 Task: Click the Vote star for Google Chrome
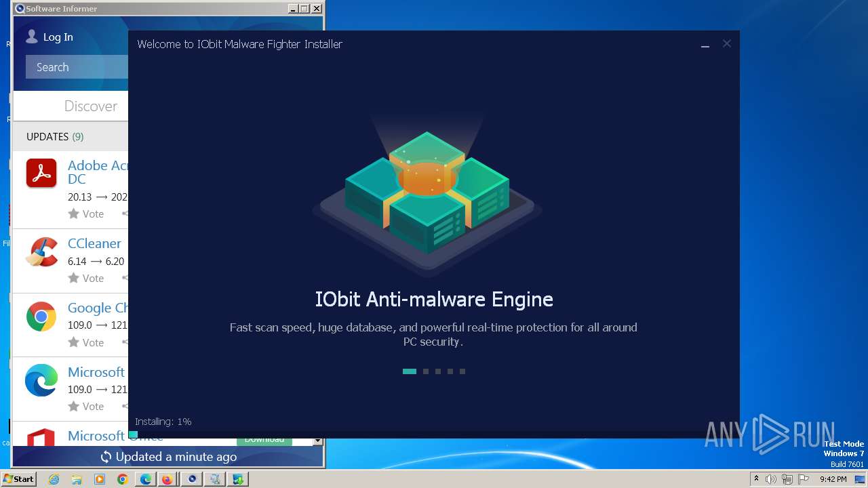pyautogui.click(x=73, y=342)
